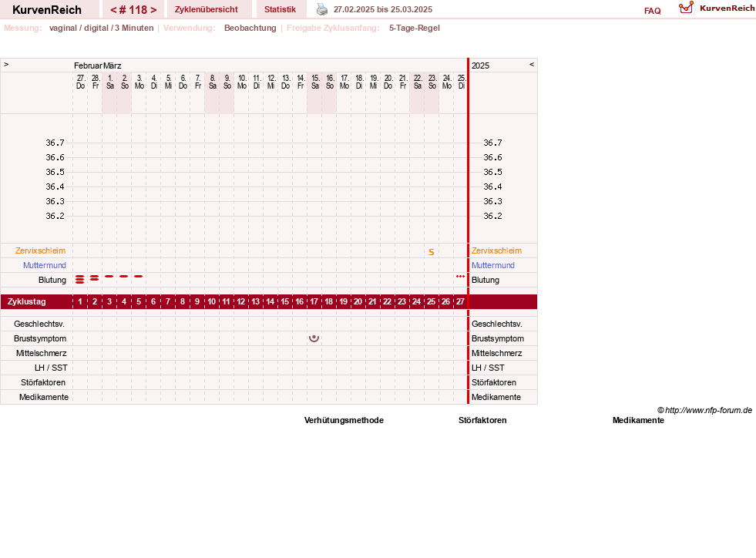Click light bleeding mark on cycle day 3
The image size is (756, 558).
109,277
